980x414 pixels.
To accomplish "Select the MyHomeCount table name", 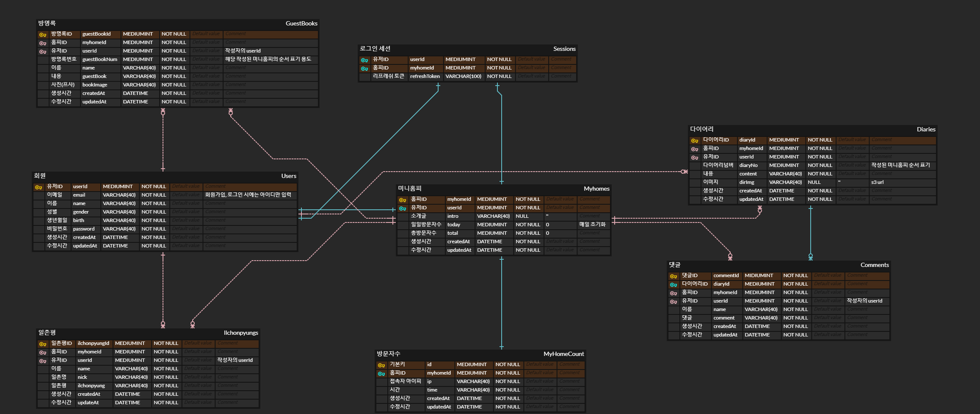I will pyautogui.click(x=563, y=354).
